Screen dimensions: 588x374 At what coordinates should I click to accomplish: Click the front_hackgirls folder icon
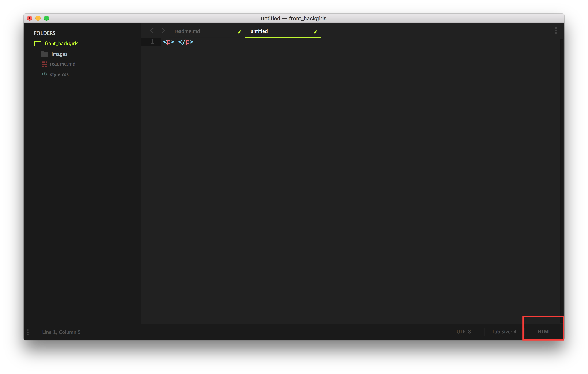[37, 44]
